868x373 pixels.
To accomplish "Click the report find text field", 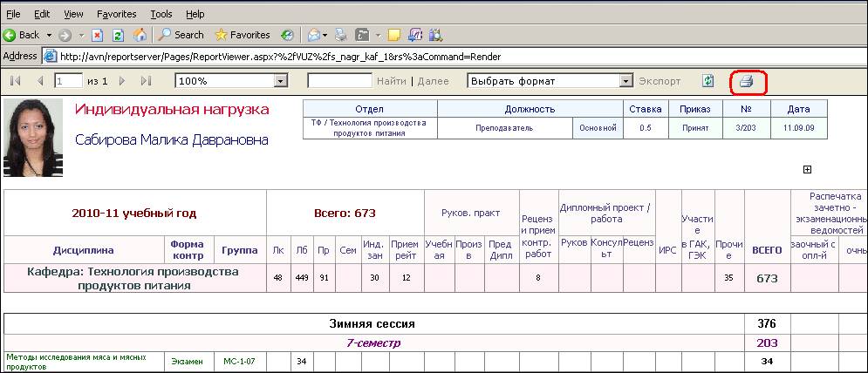I will click(339, 81).
